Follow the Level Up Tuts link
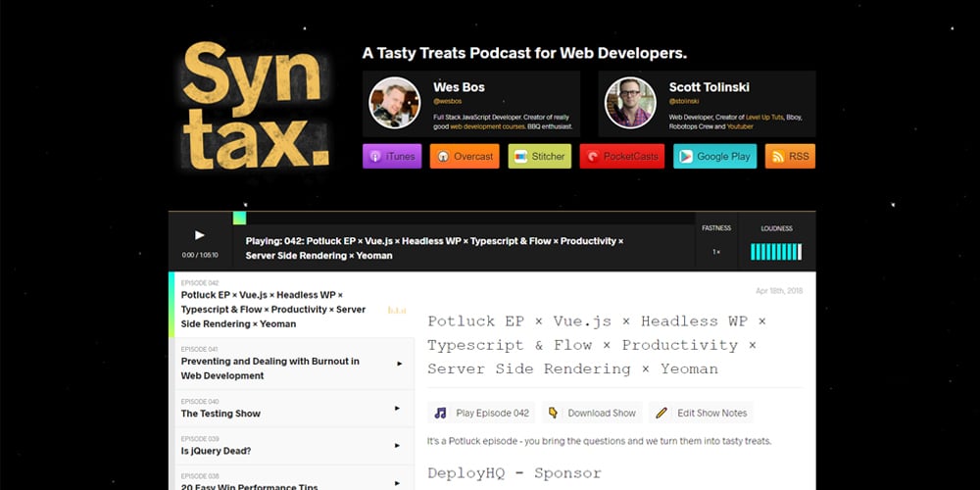The image size is (980, 490). [x=765, y=117]
